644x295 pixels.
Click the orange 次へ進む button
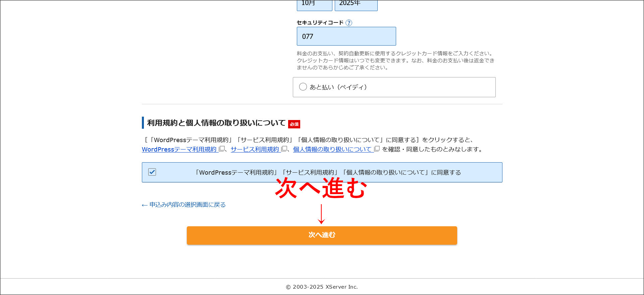[x=322, y=235]
